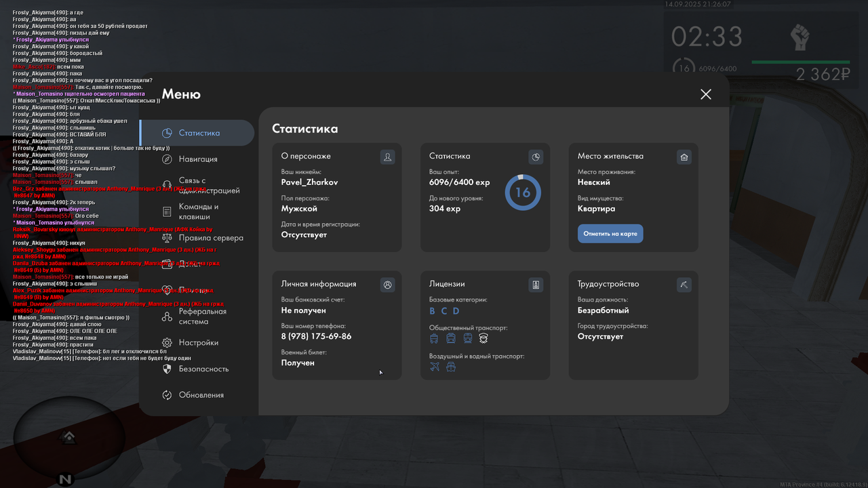Image resolution: width=868 pixels, height=488 pixels.
Task: Click the Статистика page heading
Action: pos(305,129)
